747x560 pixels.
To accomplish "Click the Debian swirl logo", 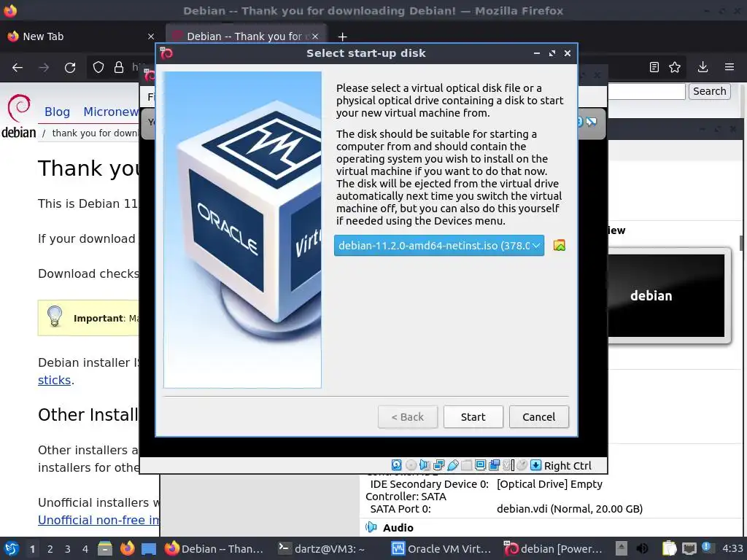I will pyautogui.click(x=18, y=109).
